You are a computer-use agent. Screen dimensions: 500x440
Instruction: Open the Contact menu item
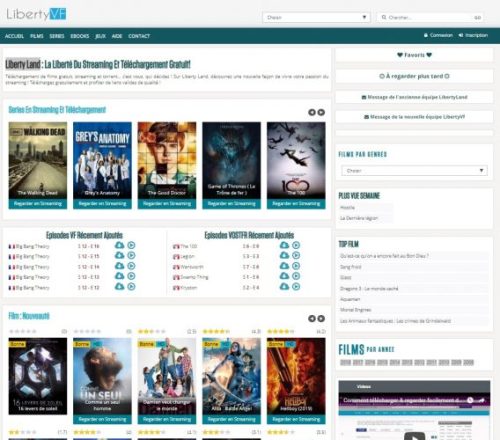[x=139, y=36]
